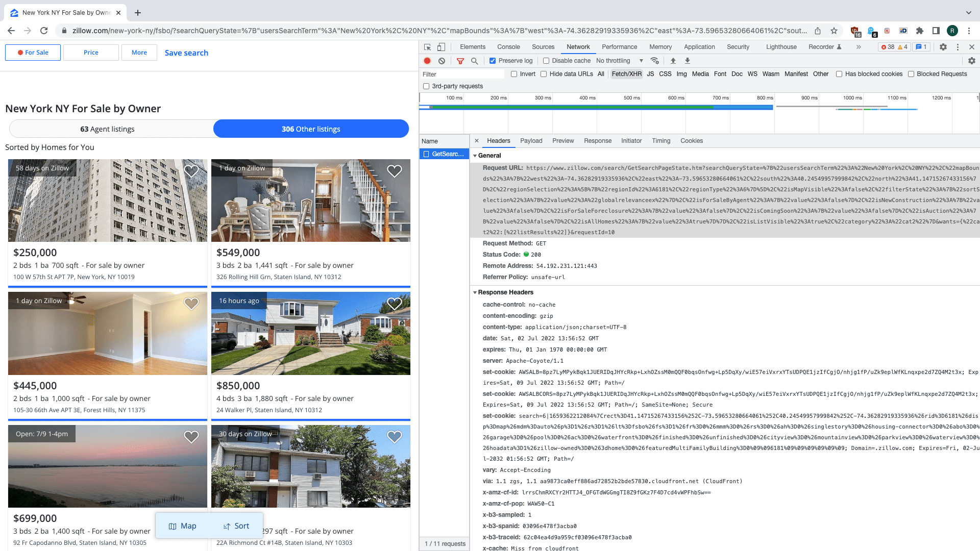Switch to the Payload tab

(x=531, y=141)
